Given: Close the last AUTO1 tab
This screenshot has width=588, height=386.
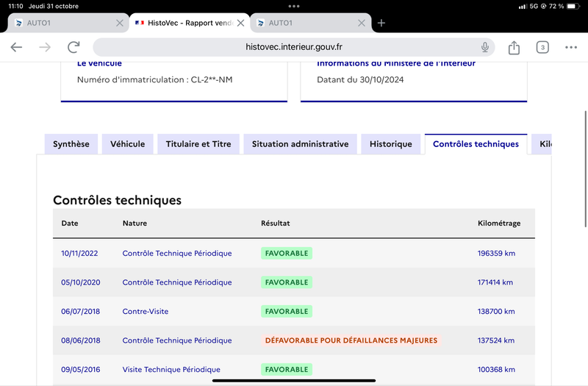Looking at the screenshot, I should (x=362, y=23).
